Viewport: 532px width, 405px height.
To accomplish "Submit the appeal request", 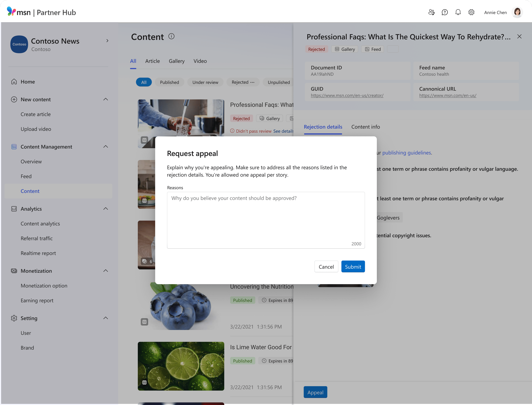I will click(353, 266).
